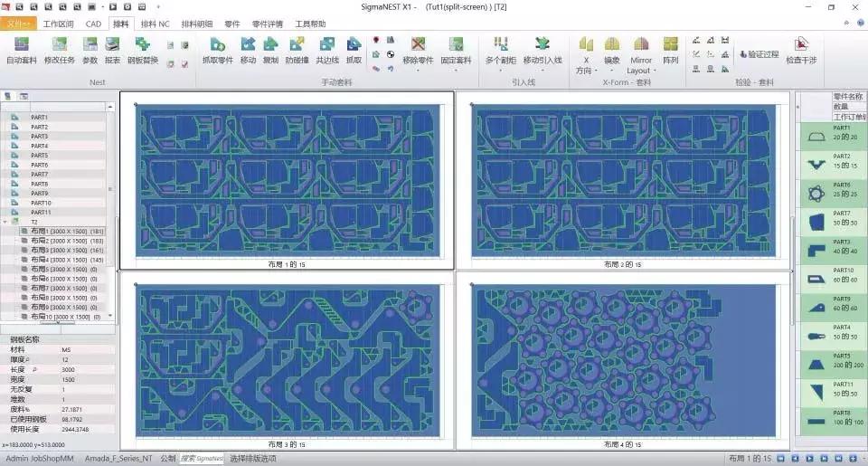Screen dimensions: 868x466
Task: Select the 移动 move tool
Action: point(248,51)
